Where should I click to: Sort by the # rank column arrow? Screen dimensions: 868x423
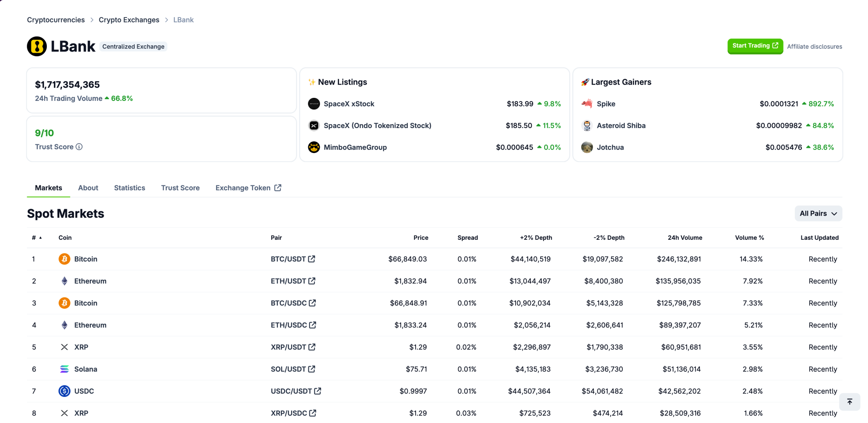40,238
